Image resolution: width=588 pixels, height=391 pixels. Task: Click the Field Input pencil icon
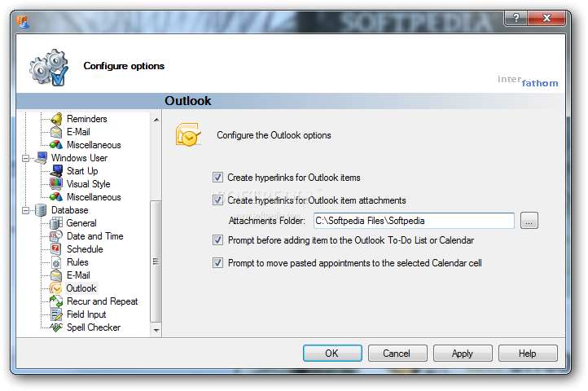tap(56, 314)
